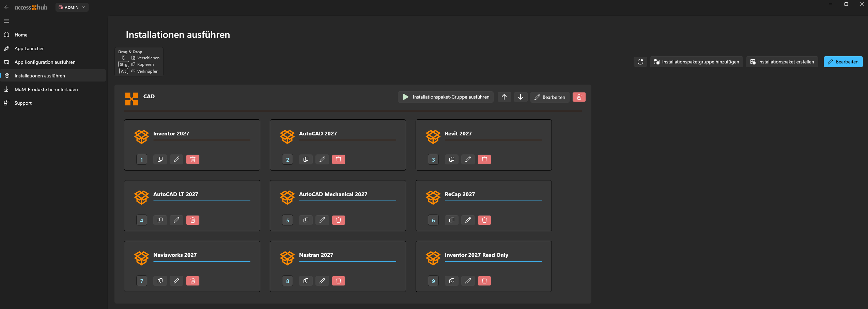Collapse the hamburger navigation menu

pyautogui.click(x=6, y=21)
